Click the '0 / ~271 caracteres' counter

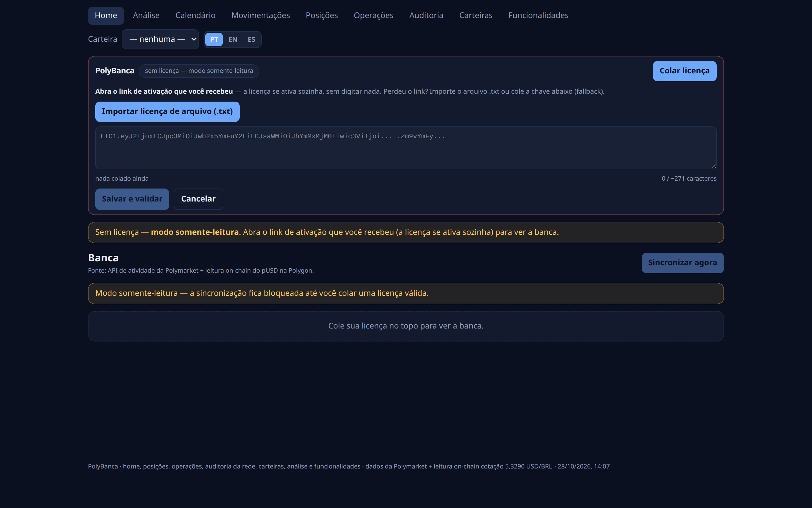pyautogui.click(x=689, y=178)
